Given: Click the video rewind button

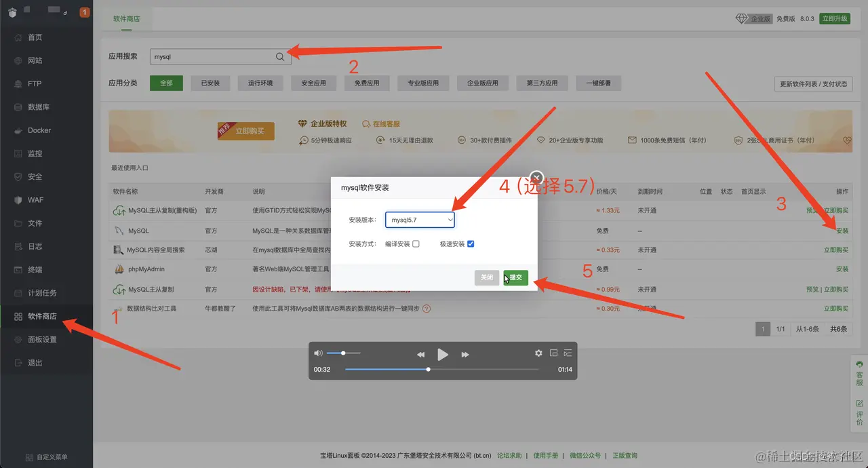Looking at the screenshot, I should coord(420,354).
